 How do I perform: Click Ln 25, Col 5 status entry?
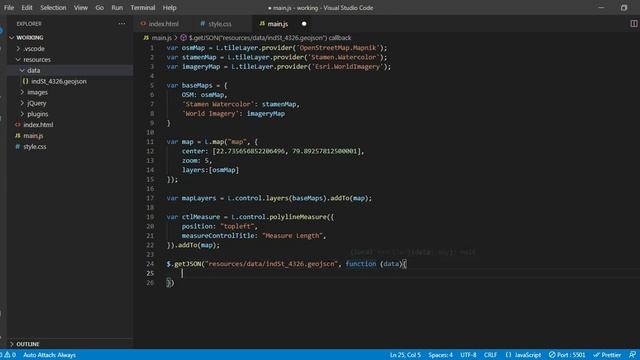point(405,355)
